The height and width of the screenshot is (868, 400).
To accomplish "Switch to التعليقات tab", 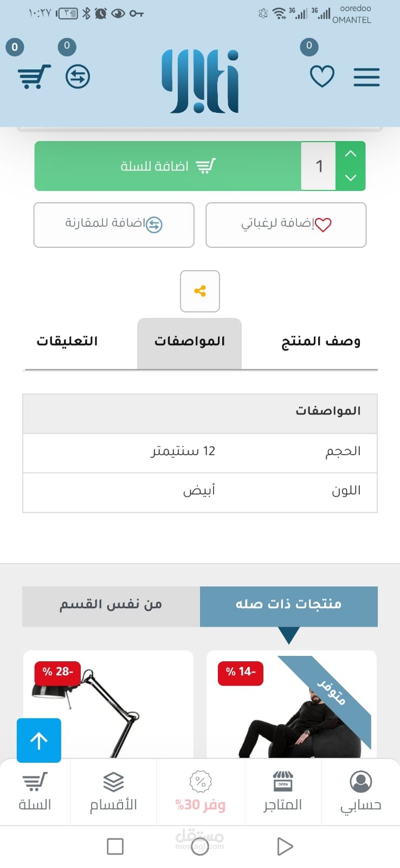I will (x=67, y=341).
